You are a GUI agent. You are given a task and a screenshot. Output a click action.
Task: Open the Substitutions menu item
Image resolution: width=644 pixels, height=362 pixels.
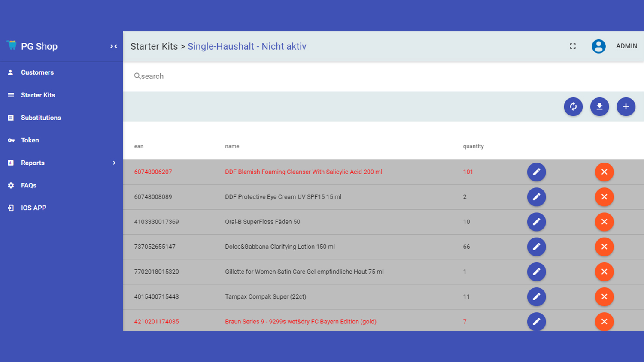[61, 118]
